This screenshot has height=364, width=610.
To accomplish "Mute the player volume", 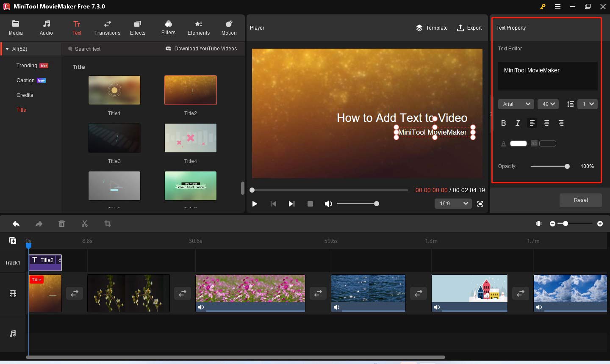I will [328, 204].
